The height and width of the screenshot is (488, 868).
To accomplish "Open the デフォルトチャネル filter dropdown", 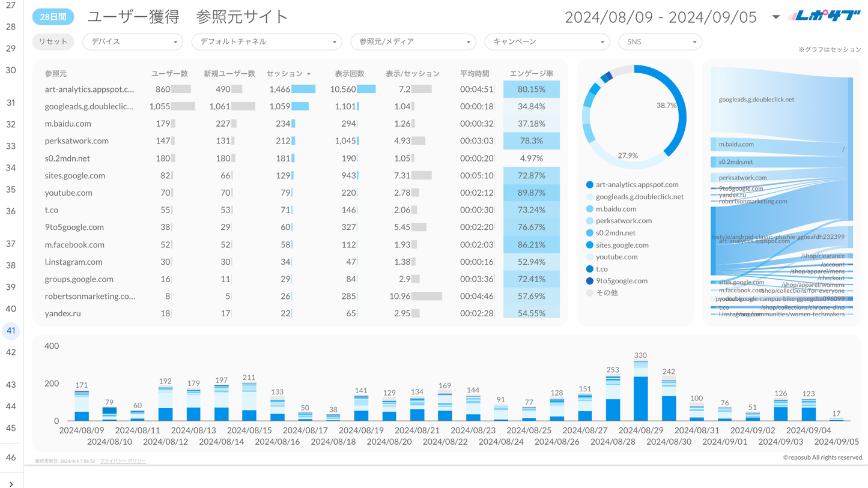I will [x=266, y=42].
